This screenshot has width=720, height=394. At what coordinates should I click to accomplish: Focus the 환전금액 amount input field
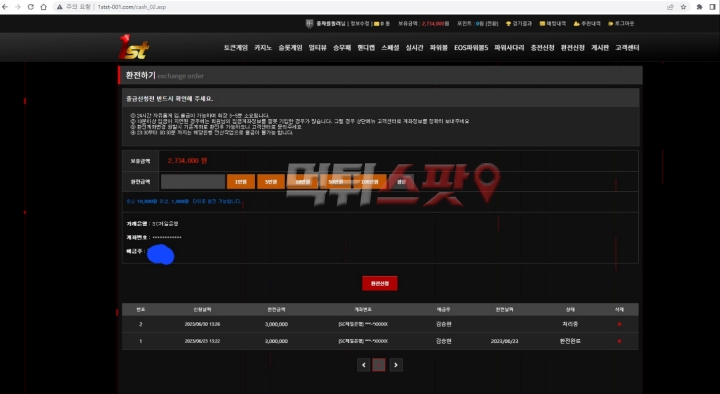click(193, 182)
